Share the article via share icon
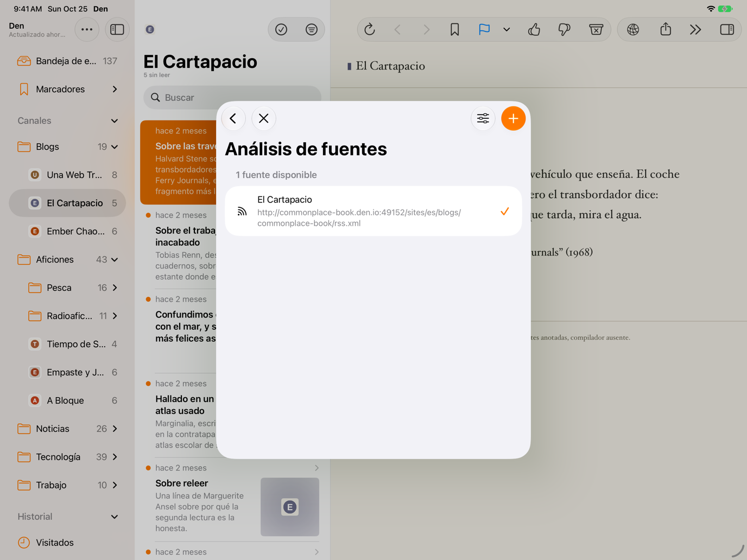This screenshot has height=560, width=747. coord(666,29)
